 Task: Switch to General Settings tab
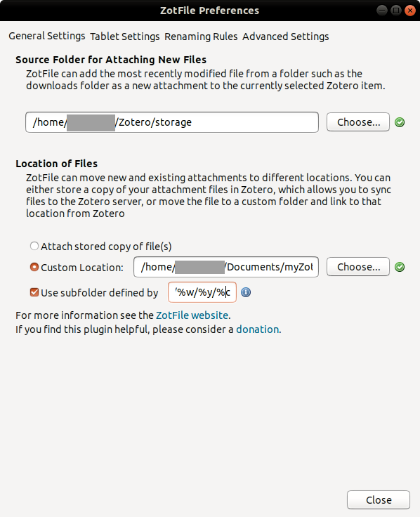point(47,36)
